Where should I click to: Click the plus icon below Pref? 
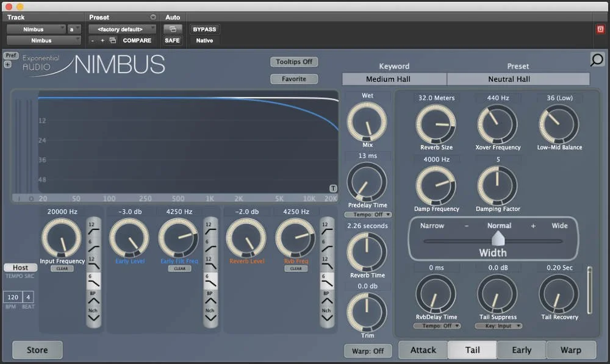pyautogui.click(x=7, y=64)
